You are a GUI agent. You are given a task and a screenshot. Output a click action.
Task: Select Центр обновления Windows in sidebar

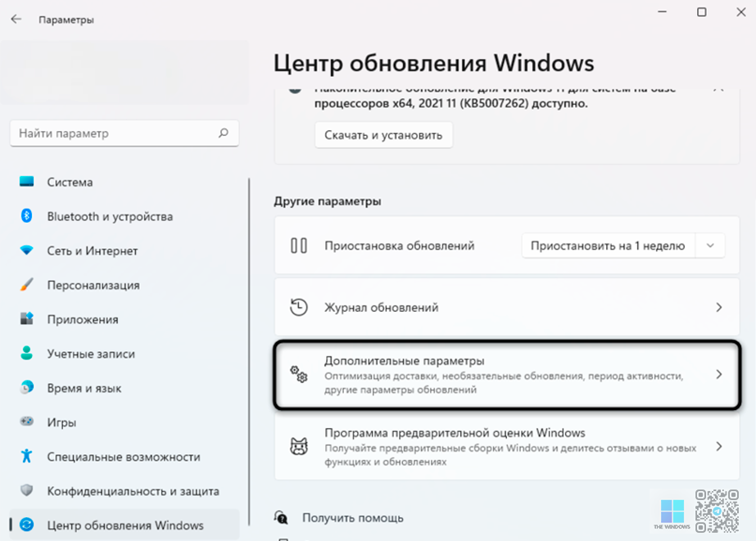(x=124, y=525)
